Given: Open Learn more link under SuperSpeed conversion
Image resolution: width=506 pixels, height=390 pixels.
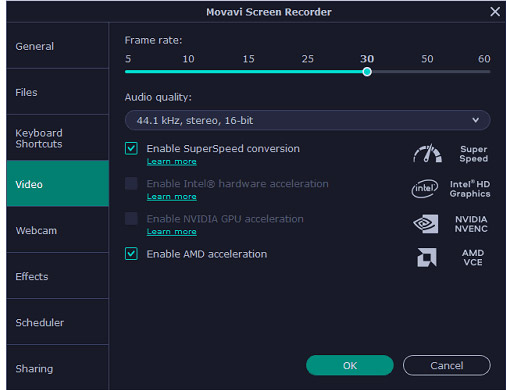Looking at the screenshot, I should 172,162.
